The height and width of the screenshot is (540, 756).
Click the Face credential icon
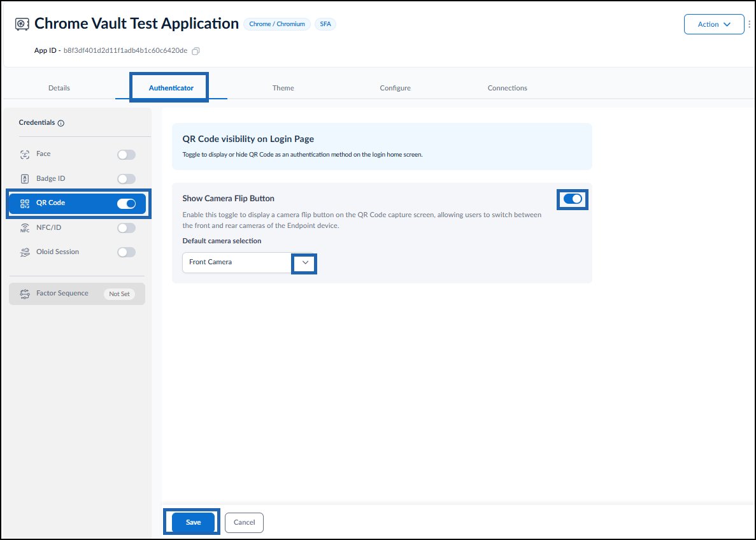[25, 154]
